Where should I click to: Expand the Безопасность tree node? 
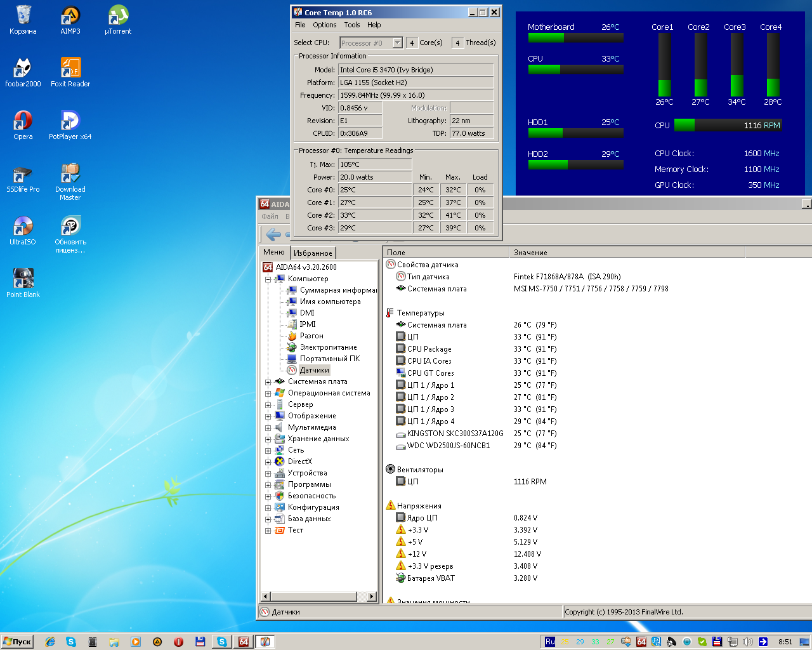point(268,496)
